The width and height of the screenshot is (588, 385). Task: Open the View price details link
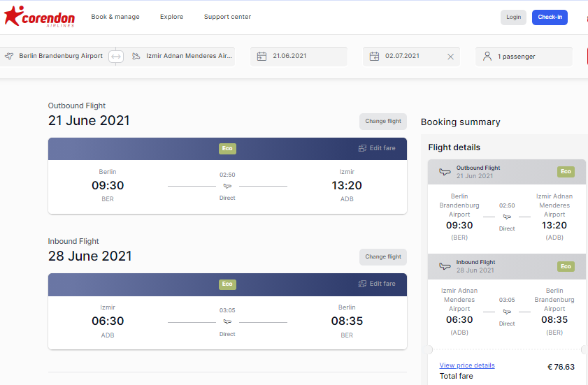click(467, 365)
